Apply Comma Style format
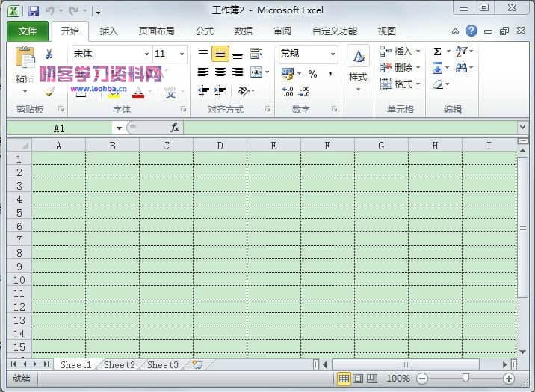Image resolution: width=535 pixels, height=392 pixels. (x=330, y=74)
